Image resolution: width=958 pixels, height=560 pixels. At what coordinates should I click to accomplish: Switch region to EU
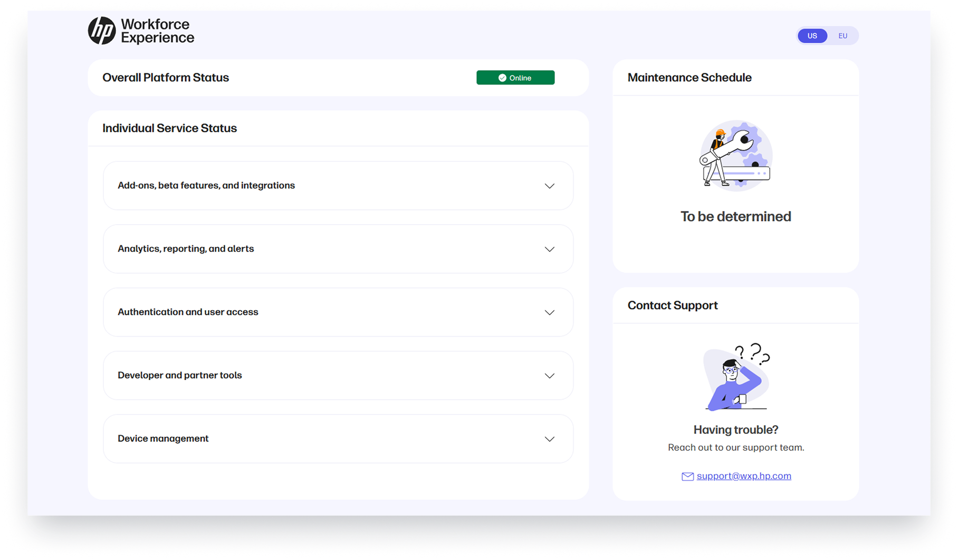click(842, 36)
